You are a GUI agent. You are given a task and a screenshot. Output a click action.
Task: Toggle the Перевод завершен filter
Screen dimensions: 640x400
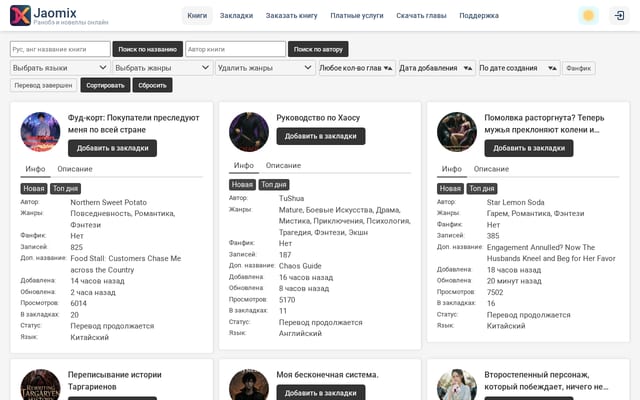[x=43, y=85]
